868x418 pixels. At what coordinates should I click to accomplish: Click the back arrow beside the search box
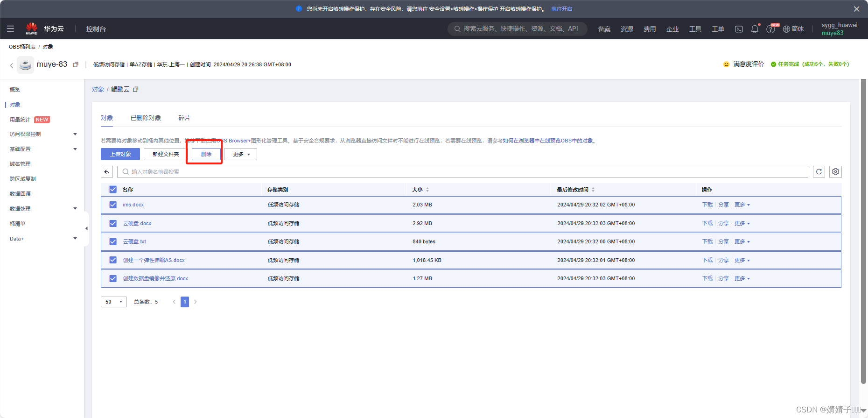click(x=107, y=172)
